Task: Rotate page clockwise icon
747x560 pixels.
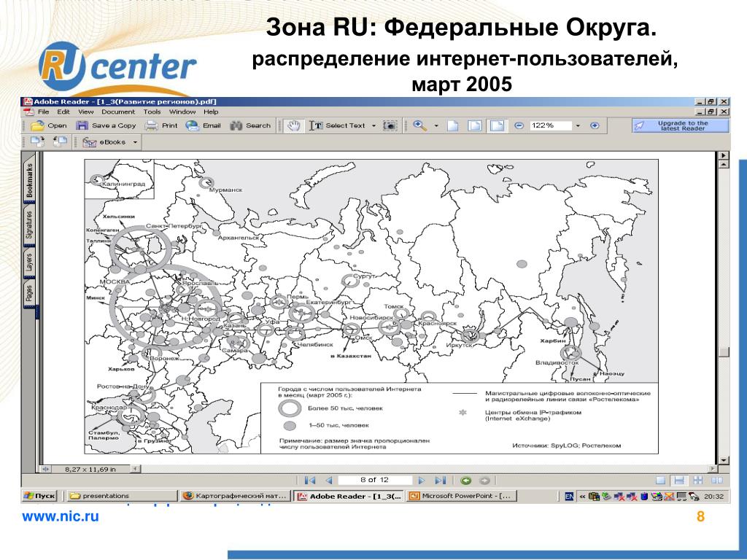Action: pos(37,141)
